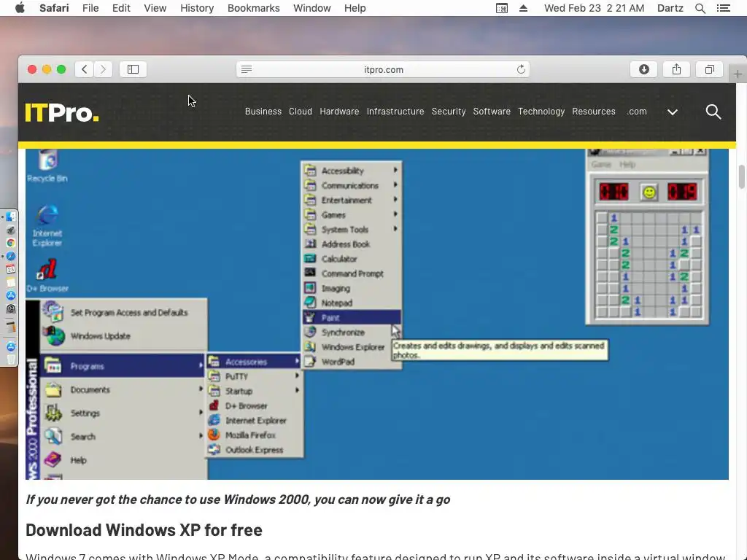The height and width of the screenshot is (560, 747).
Task: Click the ITPro logo
Action: (x=61, y=113)
